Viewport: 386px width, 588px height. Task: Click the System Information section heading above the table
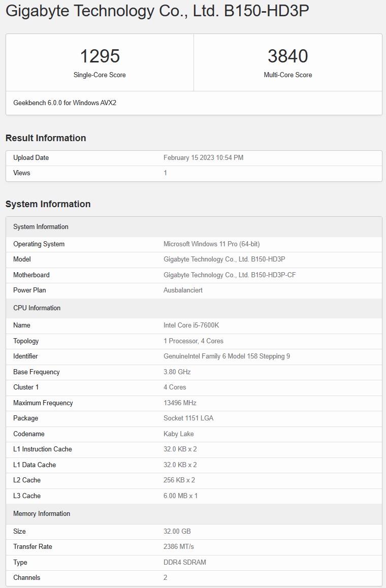[48, 204]
